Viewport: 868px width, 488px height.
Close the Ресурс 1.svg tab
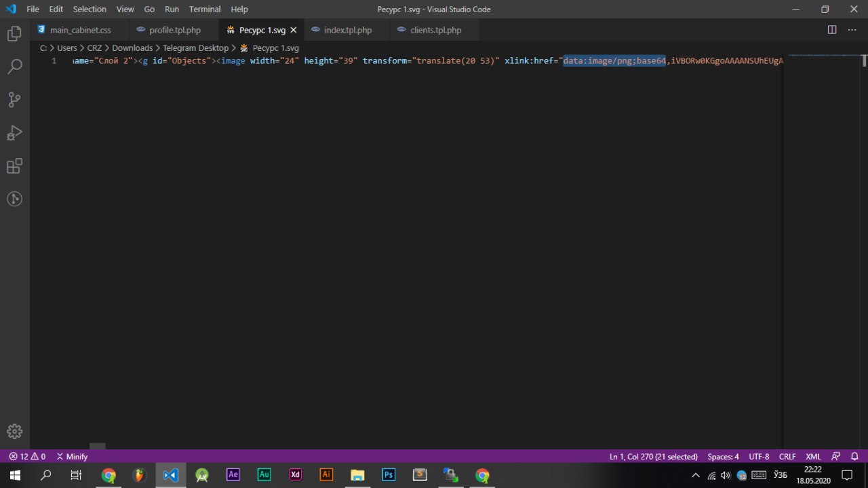(295, 30)
